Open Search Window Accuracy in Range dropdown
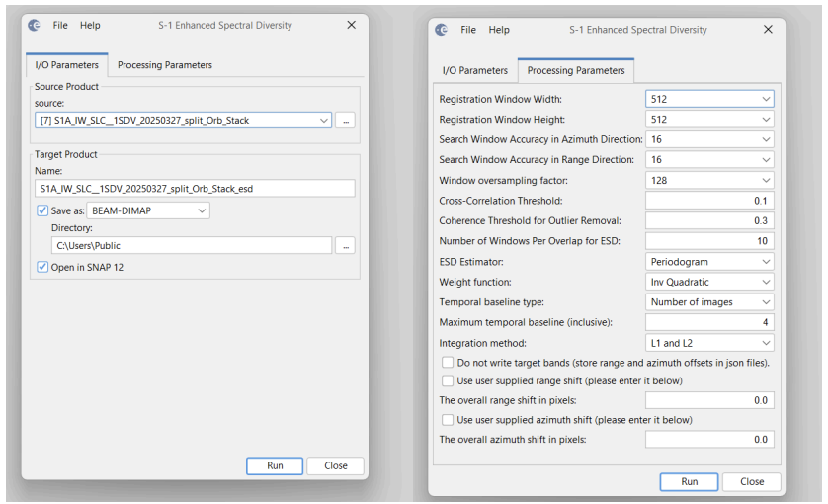This screenshot has width=828, height=504. coord(709,159)
